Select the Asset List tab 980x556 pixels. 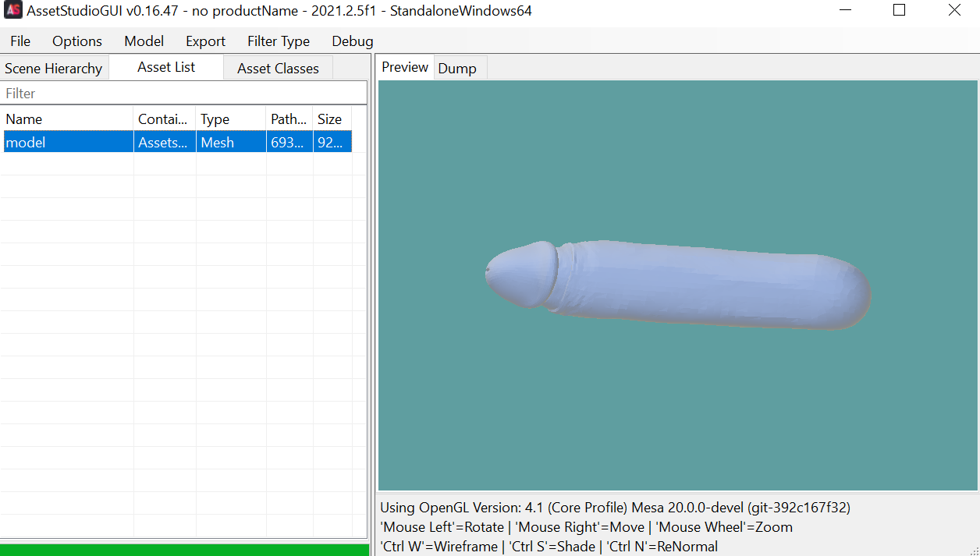(166, 67)
